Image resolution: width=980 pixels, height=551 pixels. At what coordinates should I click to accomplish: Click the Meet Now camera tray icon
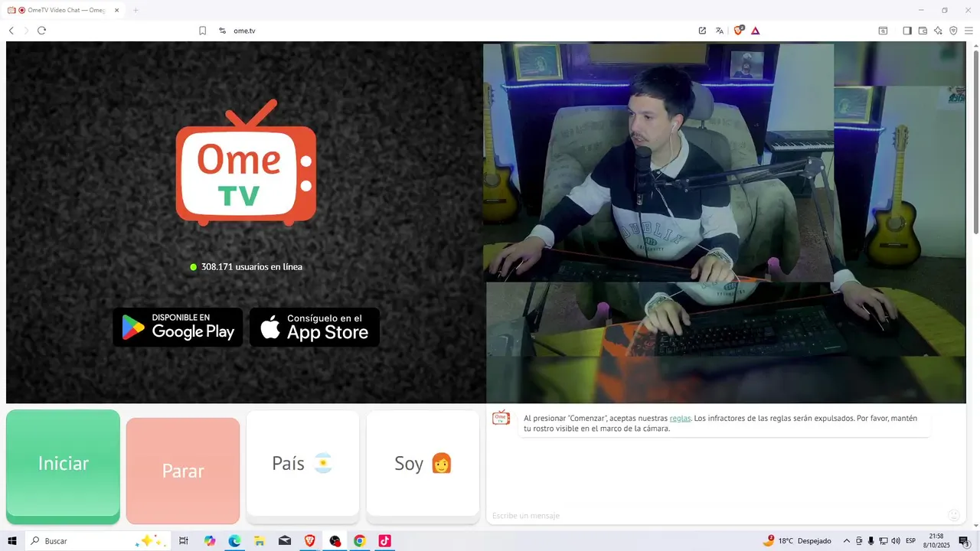click(x=859, y=541)
